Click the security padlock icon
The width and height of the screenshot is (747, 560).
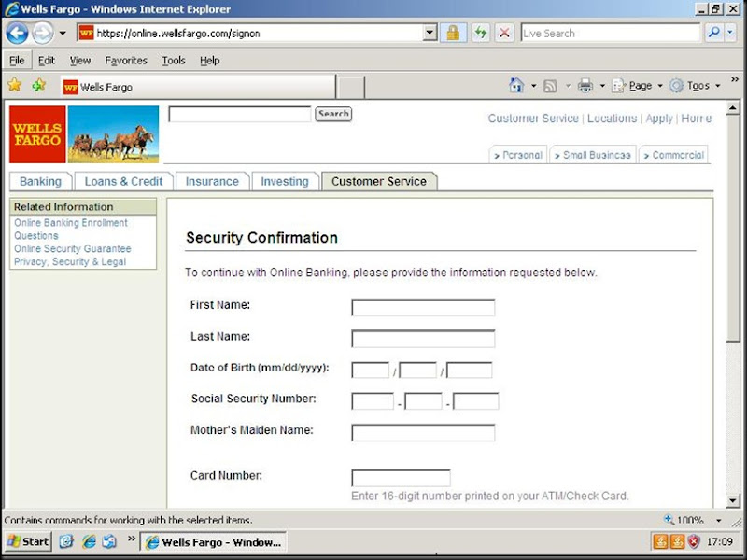(x=453, y=34)
